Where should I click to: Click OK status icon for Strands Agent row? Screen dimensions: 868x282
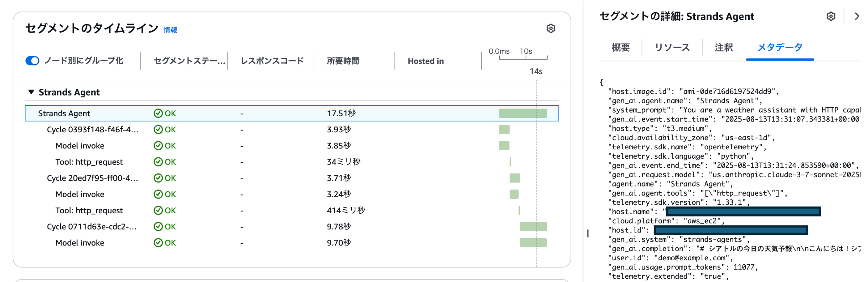click(158, 113)
